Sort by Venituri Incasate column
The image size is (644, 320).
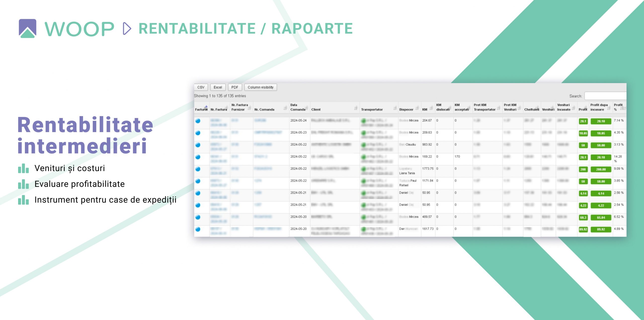click(566, 107)
